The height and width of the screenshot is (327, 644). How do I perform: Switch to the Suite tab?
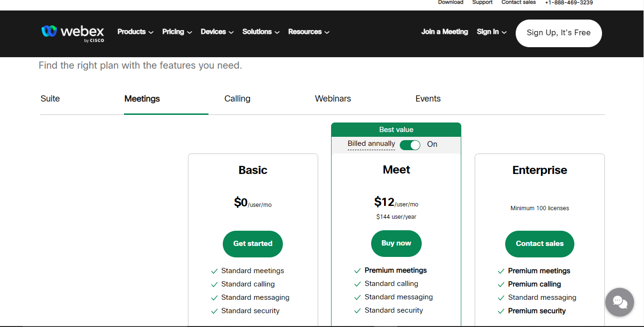click(50, 99)
